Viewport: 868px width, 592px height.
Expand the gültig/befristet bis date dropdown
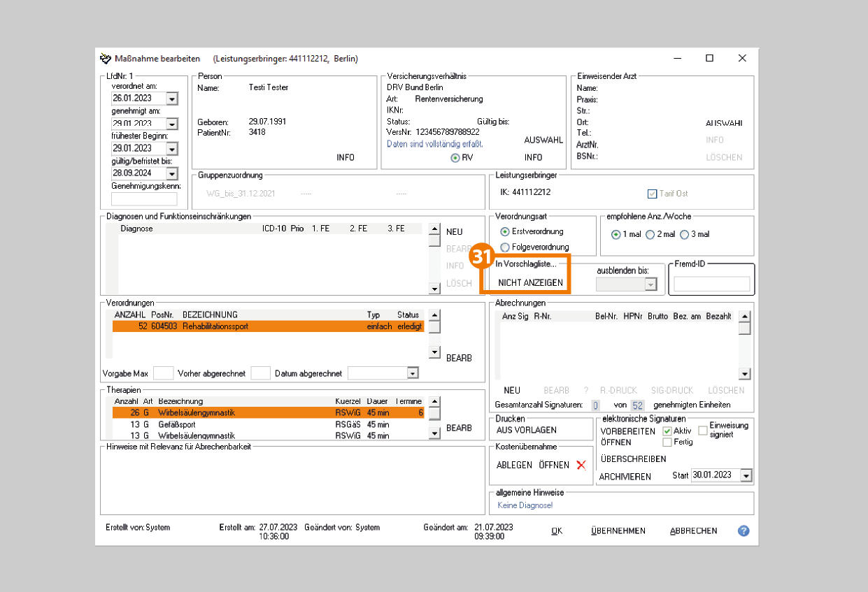tap(172, 173)
